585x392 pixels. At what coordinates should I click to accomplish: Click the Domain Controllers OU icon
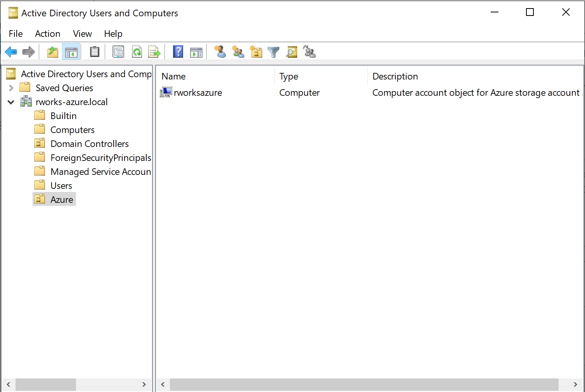coord(40,143)
